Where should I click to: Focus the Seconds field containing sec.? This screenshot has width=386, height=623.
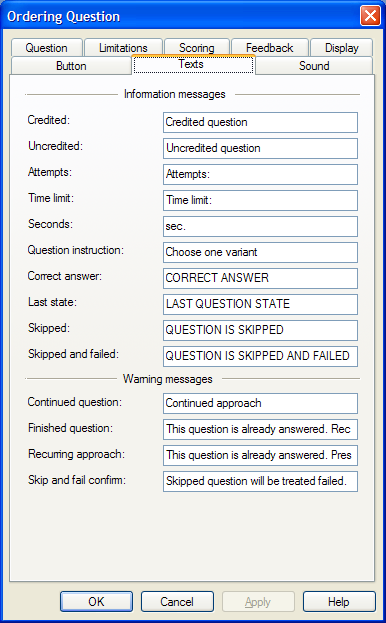(x=260, y=226)
